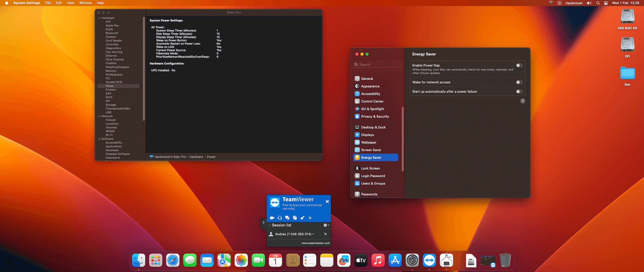The width and height of the screenshot is (644, 272).
Task: Click the System Information sidebar scrollbar
Action: 144,69
